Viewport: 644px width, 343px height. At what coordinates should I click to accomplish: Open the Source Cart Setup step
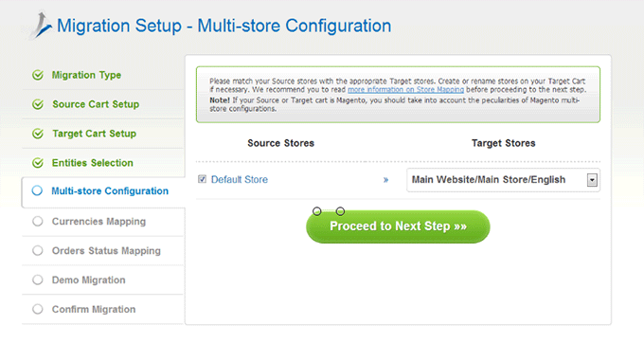click(x=96, y=104)
